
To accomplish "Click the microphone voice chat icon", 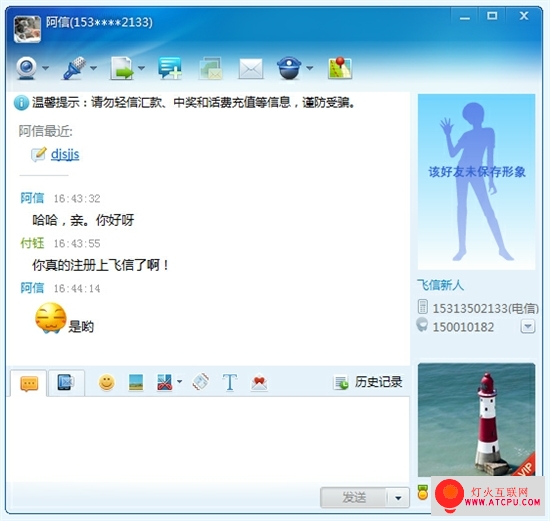I will pyautogui.click(x=74, y=68).
